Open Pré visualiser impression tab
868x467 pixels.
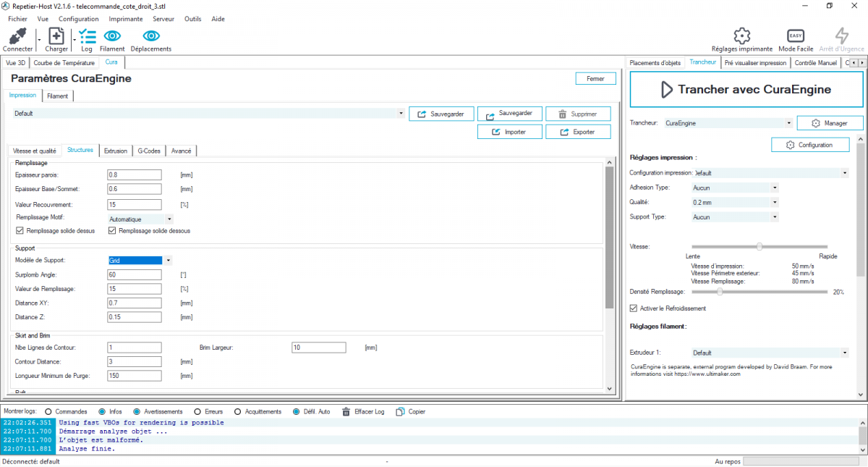pyautogui.click(x=755, y=63)
